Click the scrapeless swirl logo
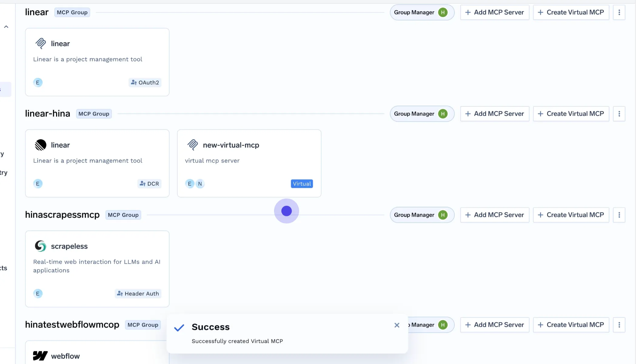The width and height of the screenshot is (636, 364). pos(41,246)
